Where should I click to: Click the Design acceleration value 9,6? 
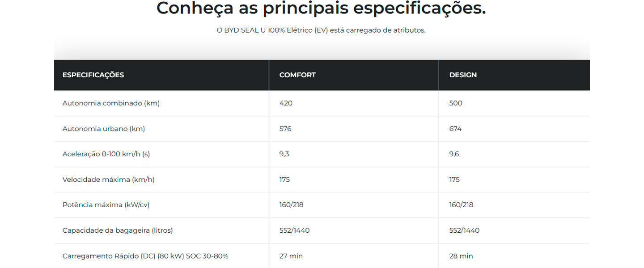point(454,154)
